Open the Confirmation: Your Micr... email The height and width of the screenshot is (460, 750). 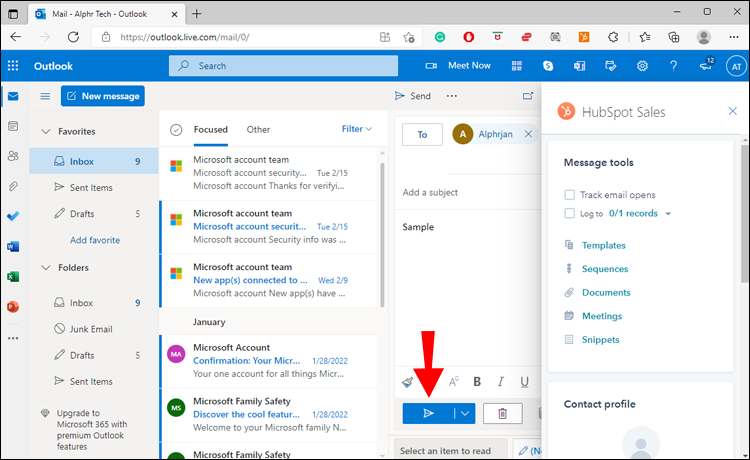tap(268, 361)
